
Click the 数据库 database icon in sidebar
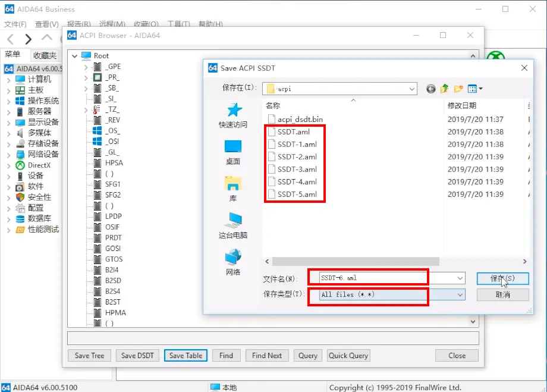coord(20,219)
